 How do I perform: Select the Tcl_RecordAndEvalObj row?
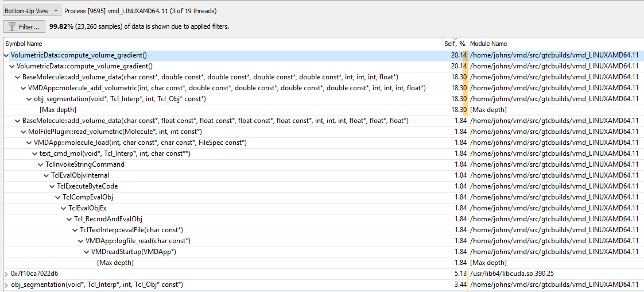point(108,219)
